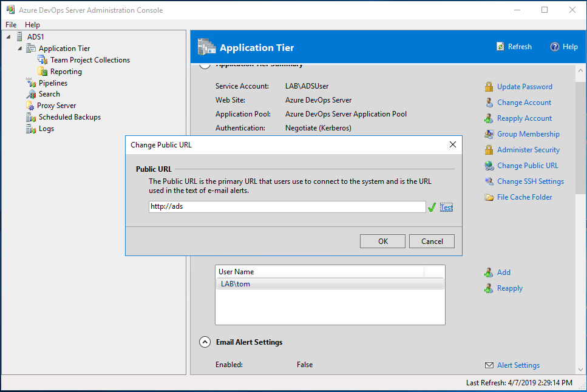Click the ADS1 server icon in tree

pyautogui.click(x=19, y=36)
